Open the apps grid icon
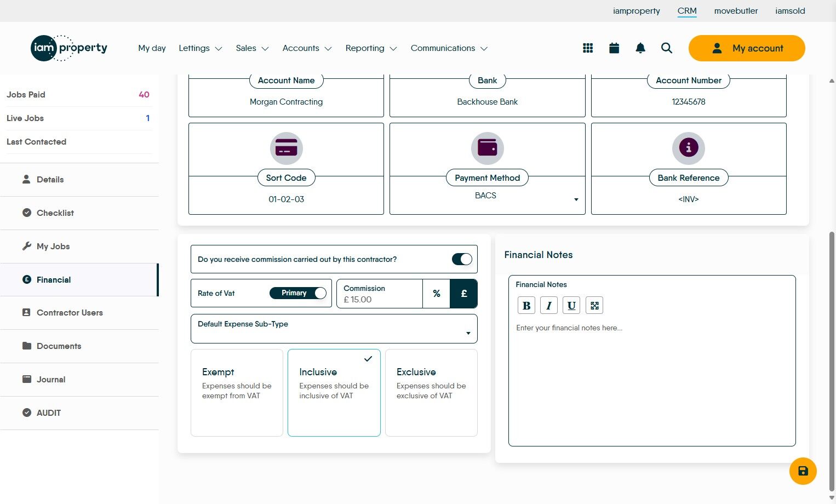This screenshot has width=836, height=504. 588,48
